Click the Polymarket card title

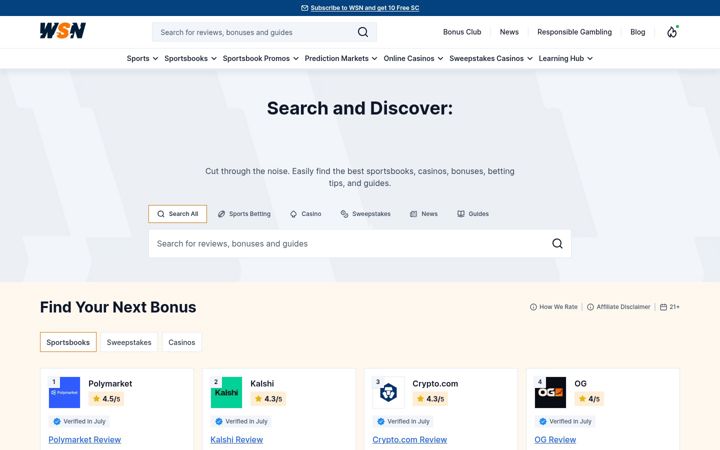pyautogui.click(x=110, y=383)
